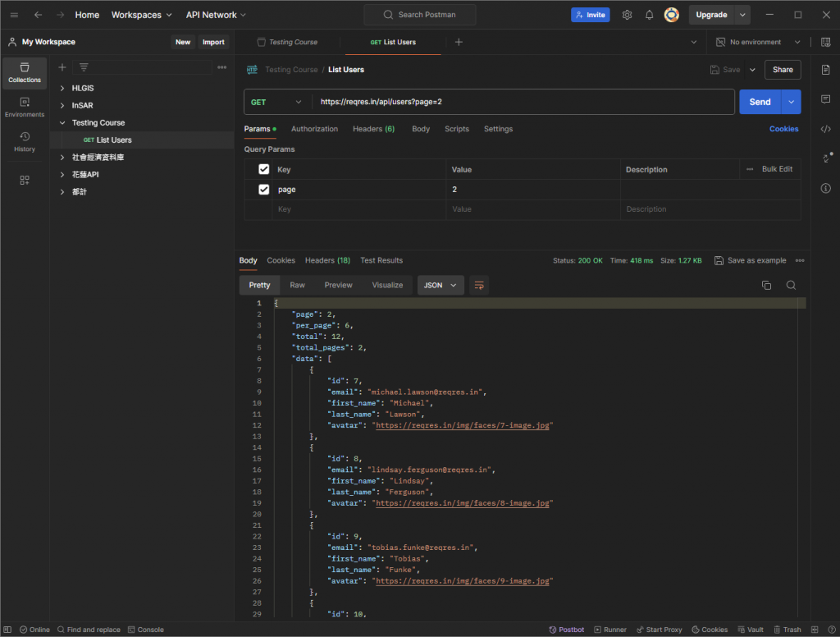The image size is (840, 637).
Task: Open a new request tab with plus
Action: click(459, 42)
